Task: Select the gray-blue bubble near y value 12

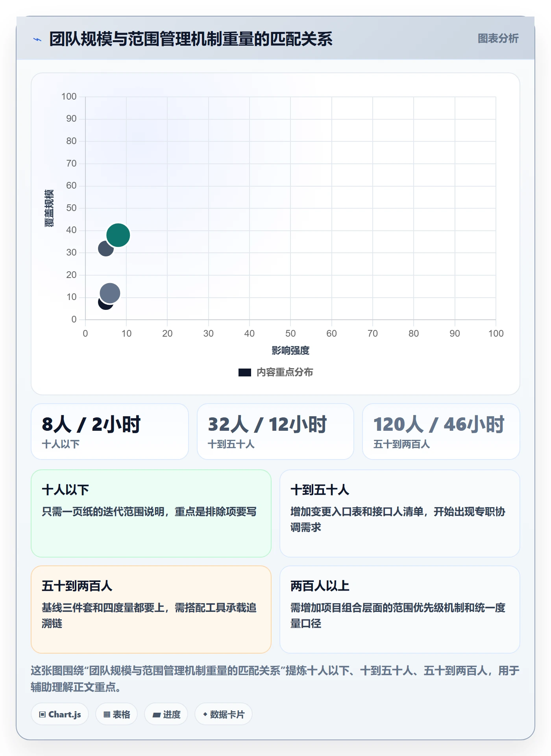Action: click(110, 293)
